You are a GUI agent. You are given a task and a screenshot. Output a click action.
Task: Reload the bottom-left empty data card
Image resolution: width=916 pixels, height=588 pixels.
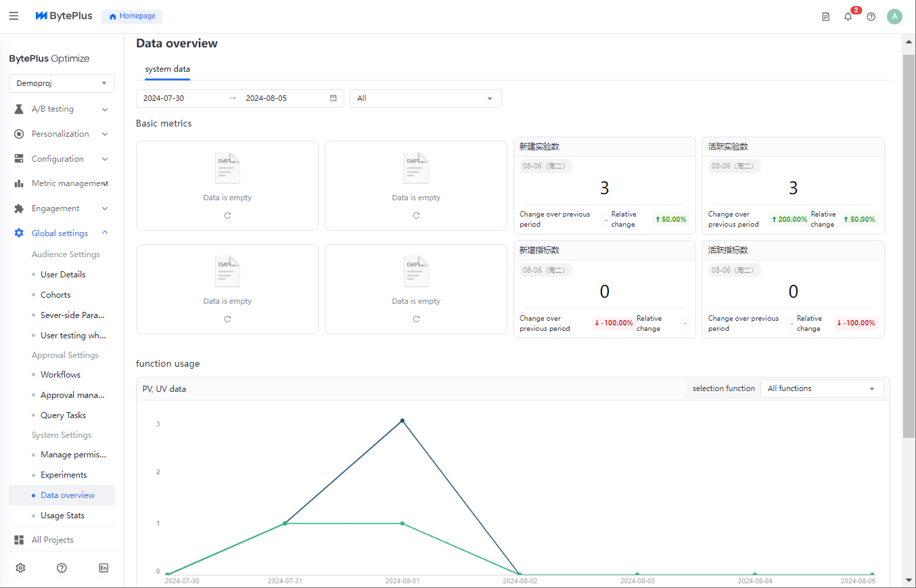227,319
